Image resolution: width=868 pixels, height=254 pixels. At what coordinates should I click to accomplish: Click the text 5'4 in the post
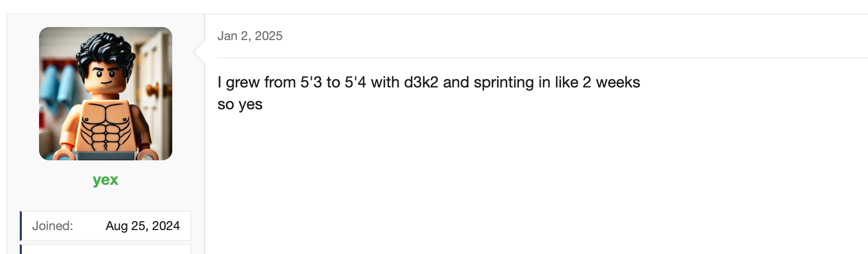point(355,82)
